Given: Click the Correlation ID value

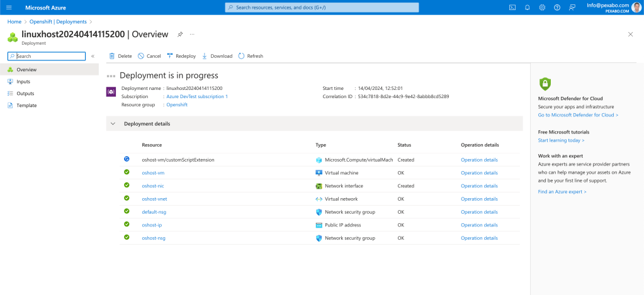Looking at the screenshot, I should pos(404,96).
